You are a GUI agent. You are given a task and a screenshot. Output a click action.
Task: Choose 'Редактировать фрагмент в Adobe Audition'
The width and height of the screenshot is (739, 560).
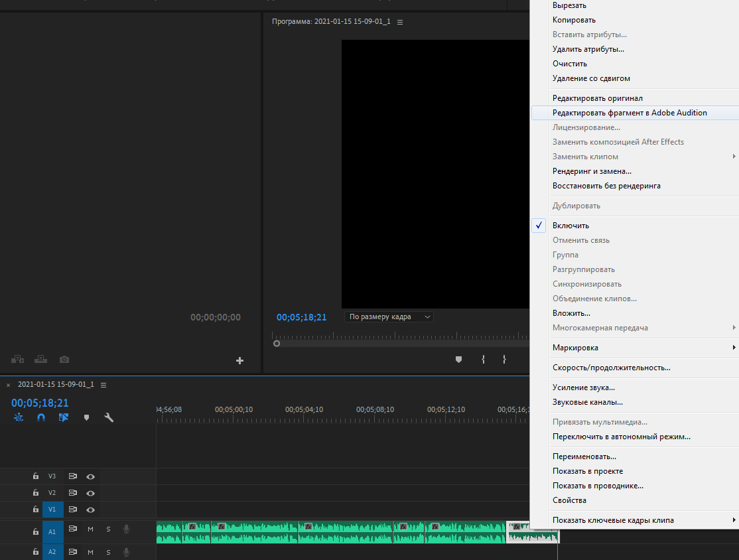[630, 113]
